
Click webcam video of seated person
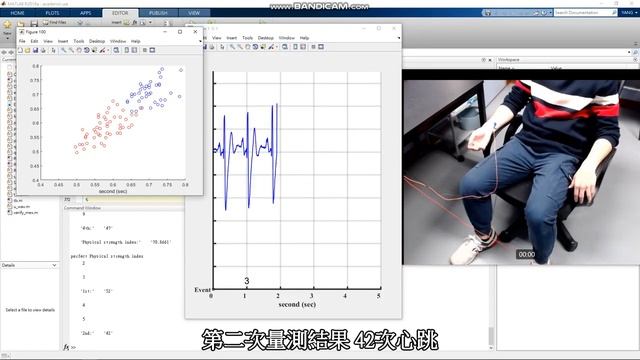(x=521, y=172)
